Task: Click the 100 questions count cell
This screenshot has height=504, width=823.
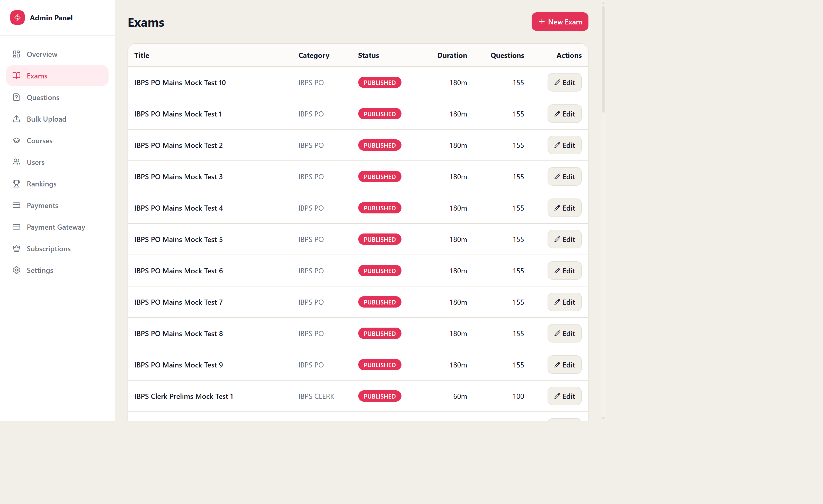Action: pos(518,397)
